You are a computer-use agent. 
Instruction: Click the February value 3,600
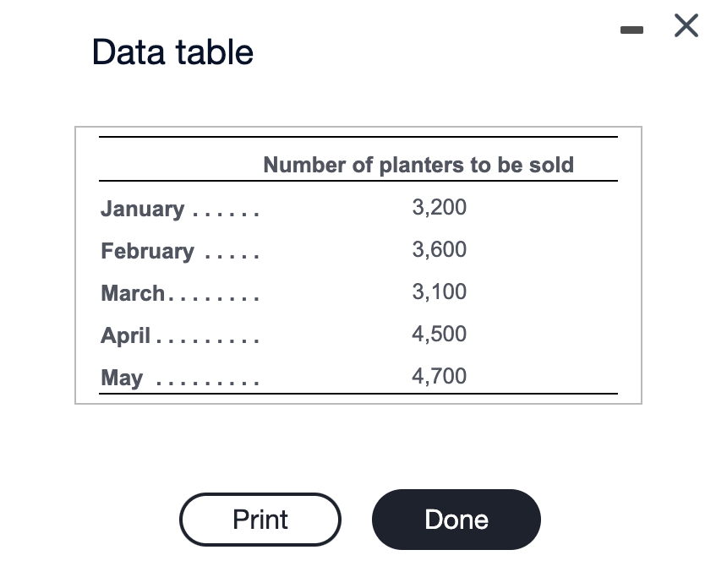(x=439, y=249)
